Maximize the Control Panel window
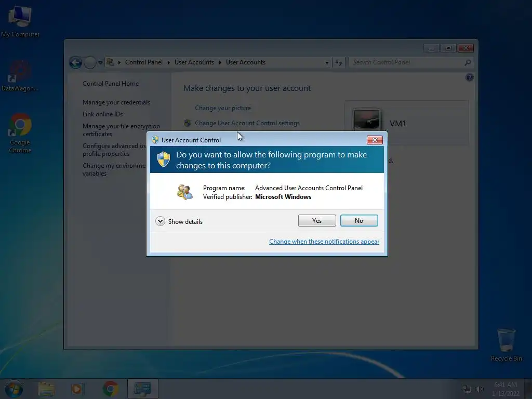The width and height of the screenshot is (532, 399). tap(448, 48)
